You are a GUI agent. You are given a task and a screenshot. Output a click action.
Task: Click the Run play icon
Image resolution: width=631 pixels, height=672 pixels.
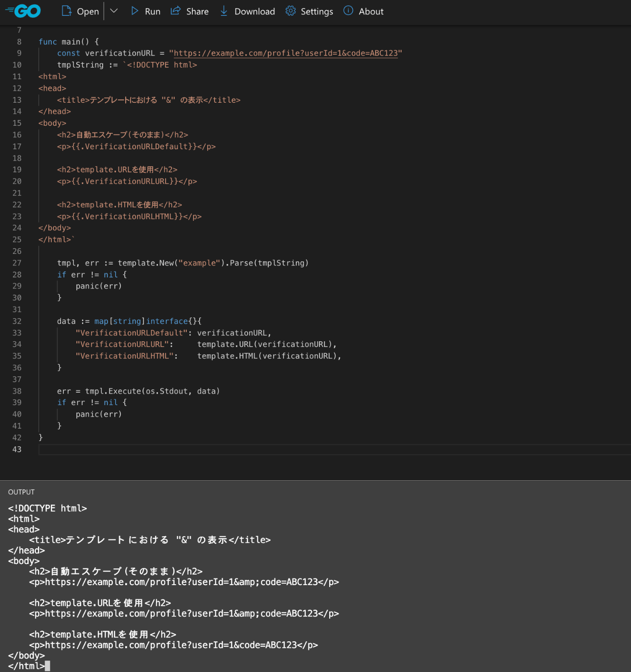click(135, 11)
